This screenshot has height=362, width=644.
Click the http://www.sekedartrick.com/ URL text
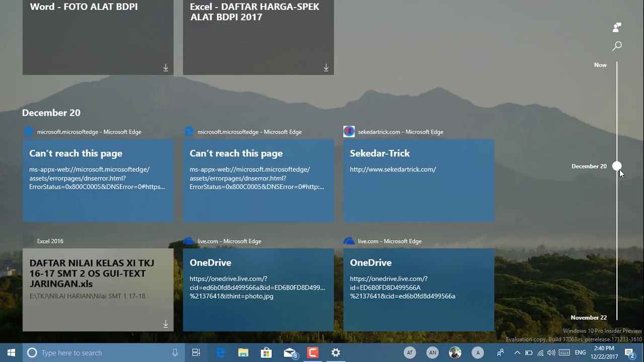[393, 169]
